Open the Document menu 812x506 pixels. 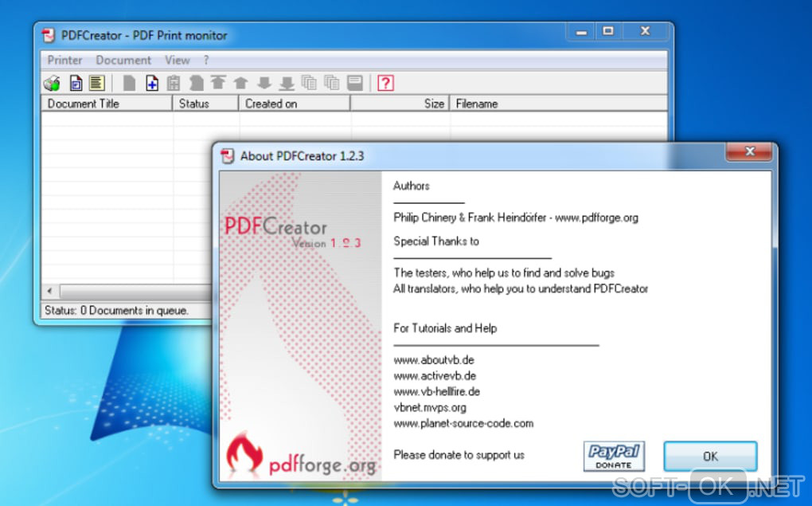pyautogui.click(x=123, y=60)
